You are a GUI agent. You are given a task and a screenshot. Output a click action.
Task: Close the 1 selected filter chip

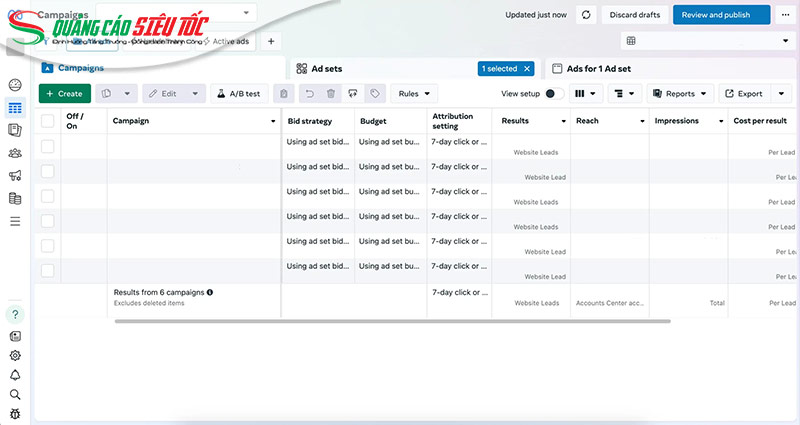click(x=527, y=68)
